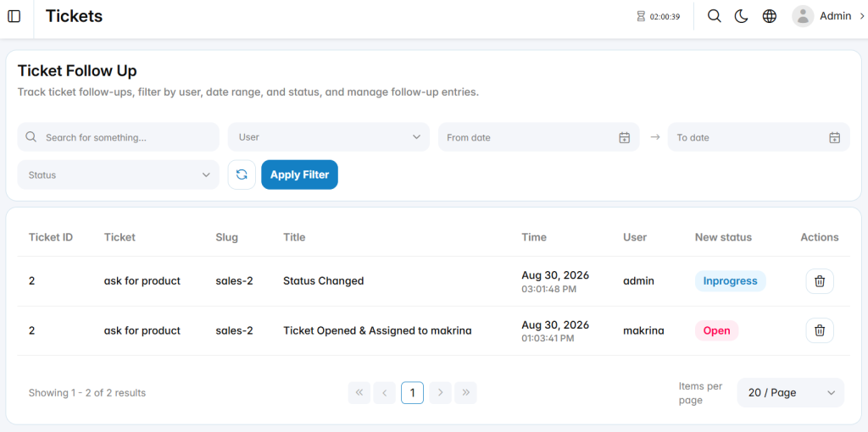The image size is (868, 432).
Task: Click the 'makrina' user cell
Action: coord(644,330)
